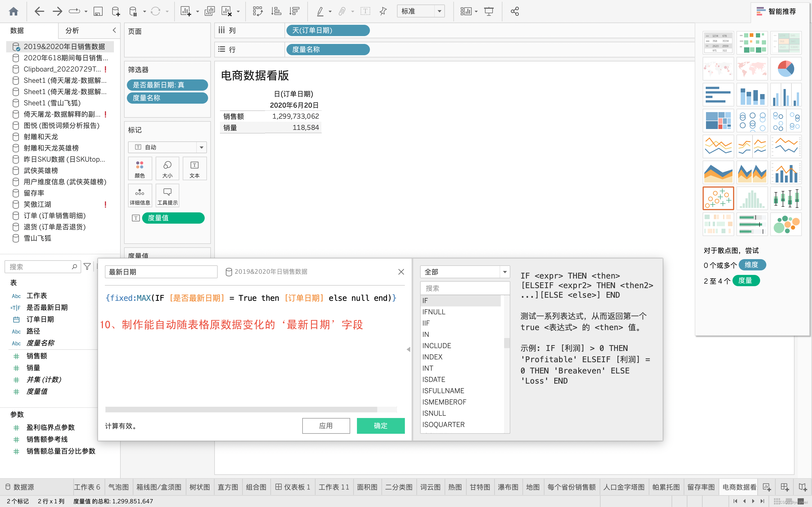
Task: Click the share workbook icon
Action: (515, 11)
